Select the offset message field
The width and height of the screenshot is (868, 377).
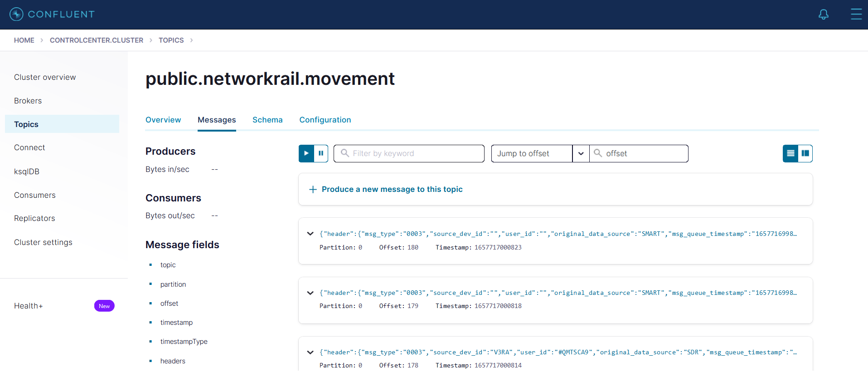pos(169,304)
